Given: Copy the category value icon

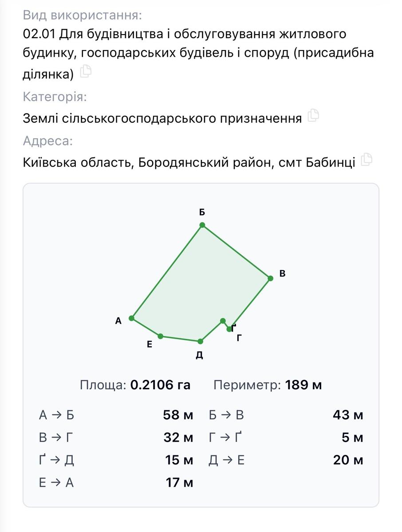Looking at the screenshot, I should pos(313,115).
